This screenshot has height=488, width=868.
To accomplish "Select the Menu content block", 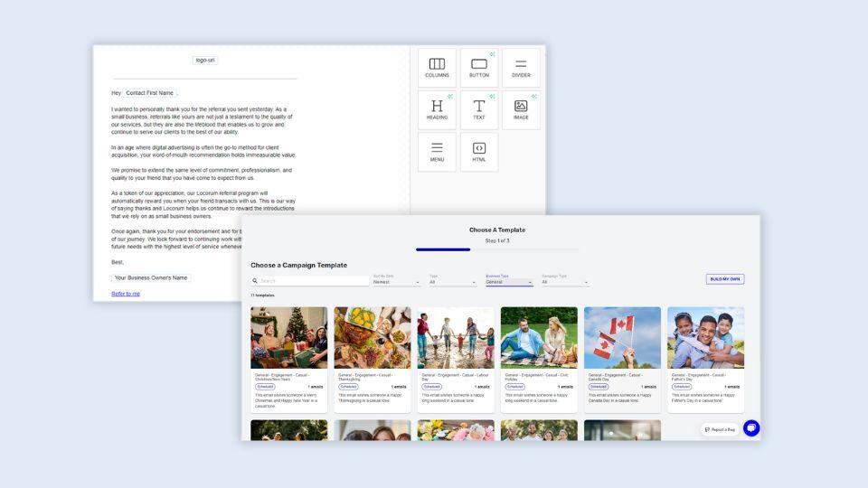I will coord(437,152).
